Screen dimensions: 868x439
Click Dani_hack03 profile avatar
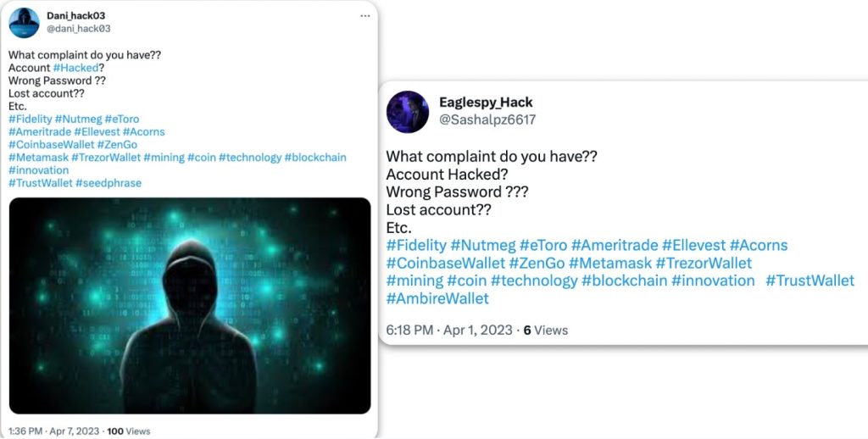click(x=24, y=22)
